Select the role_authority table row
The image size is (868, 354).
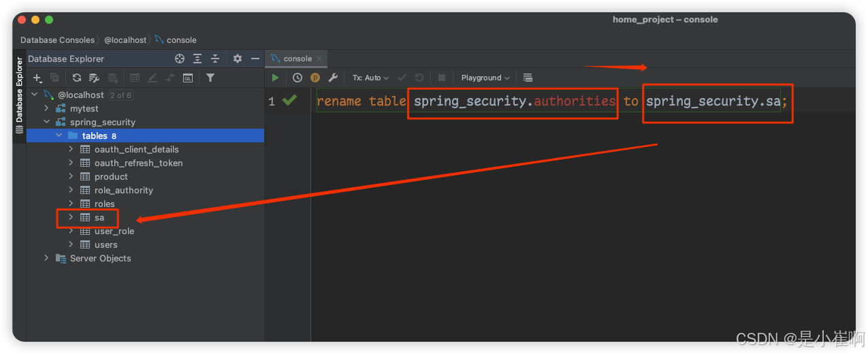click(145, 190)
